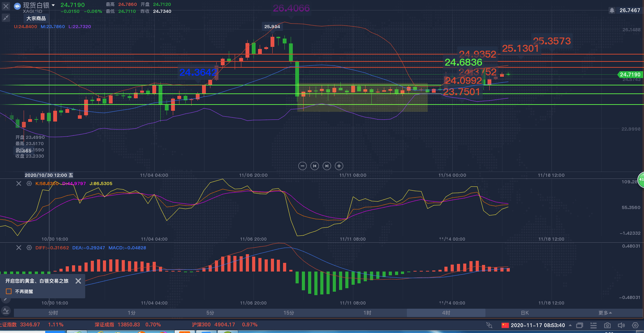The height and width of the screenshot is (333, 644).
Task: Jump to earliest candle with skip-back button
Action: tap(315, 166)
